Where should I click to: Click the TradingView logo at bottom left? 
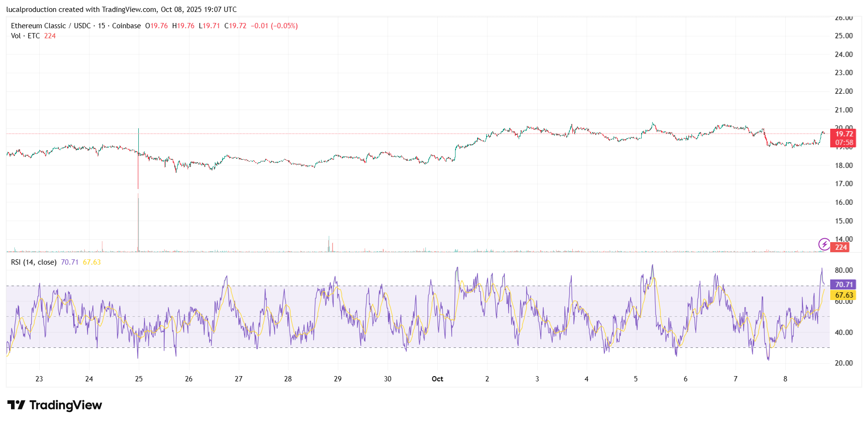pos(55,405)
